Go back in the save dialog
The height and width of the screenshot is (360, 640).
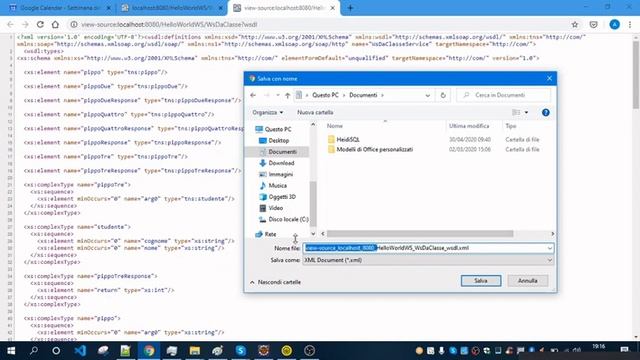[253, 95]
